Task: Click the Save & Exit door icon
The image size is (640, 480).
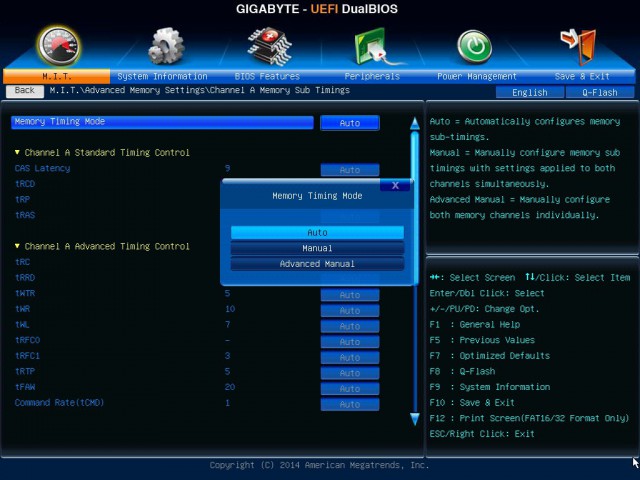Action: pyautogui.click(x=578, y=47)
